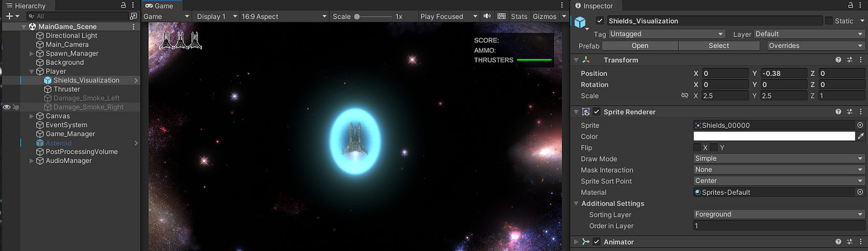
Task: Toggle the Stats overlay button
Action: click(520, 16)
